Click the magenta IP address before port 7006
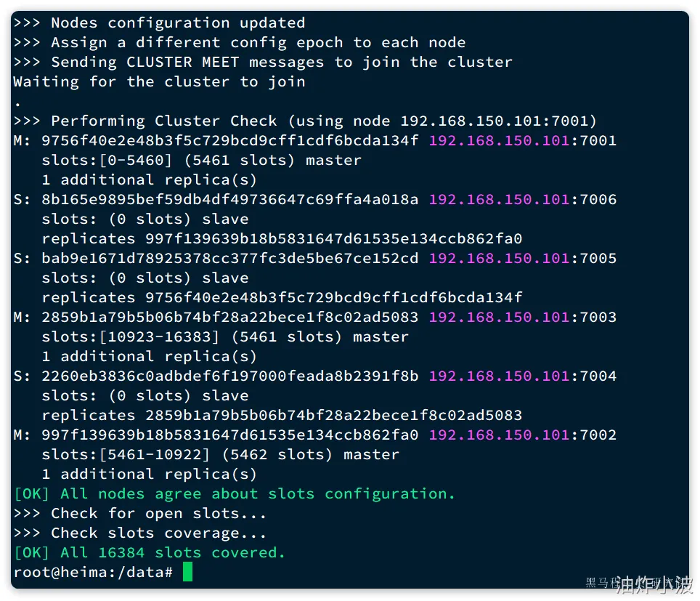The image size is (700, 601). (499, 199)
